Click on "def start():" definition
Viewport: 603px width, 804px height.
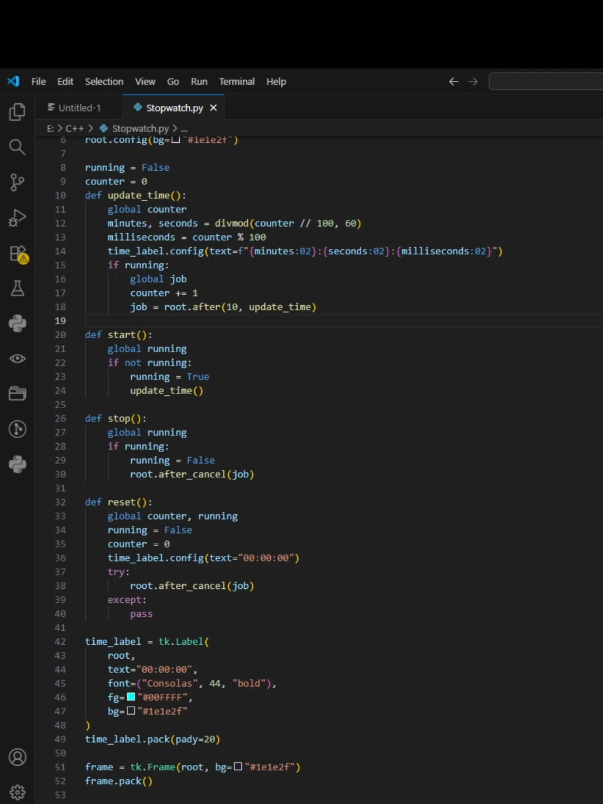coord(118,335)
